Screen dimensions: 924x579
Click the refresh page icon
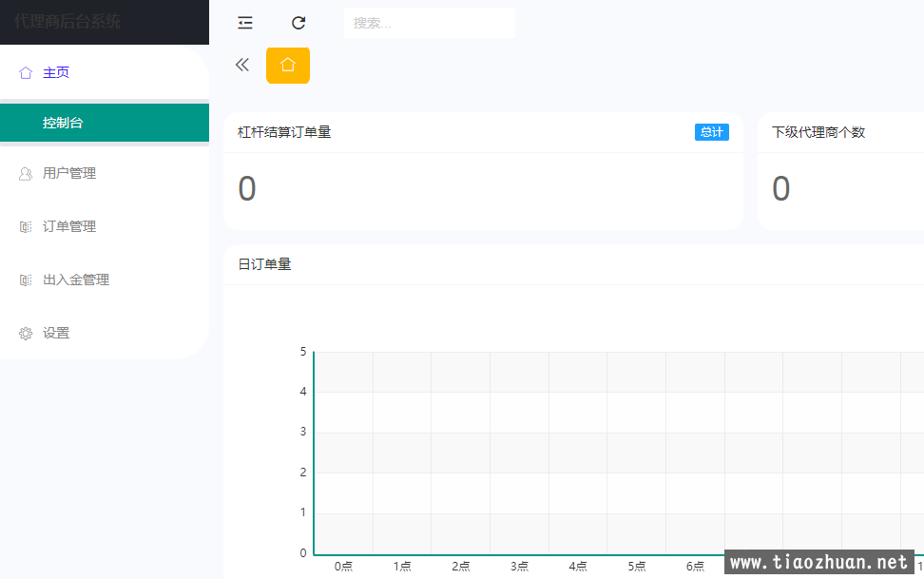click(298, 23)
